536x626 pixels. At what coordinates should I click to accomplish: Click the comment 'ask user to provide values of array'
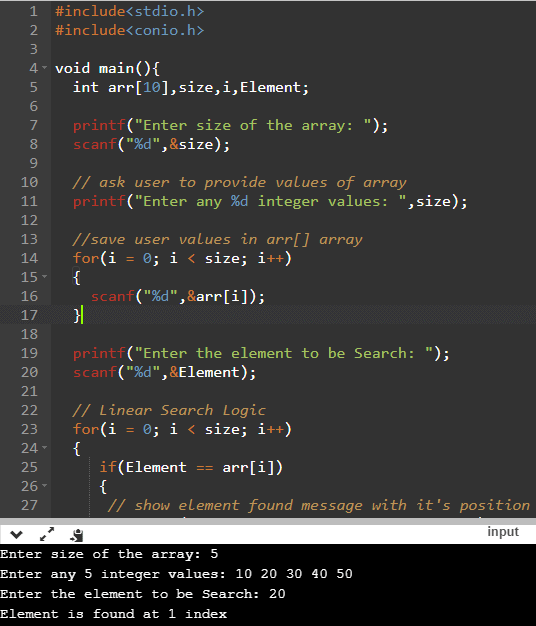point(239,182)
